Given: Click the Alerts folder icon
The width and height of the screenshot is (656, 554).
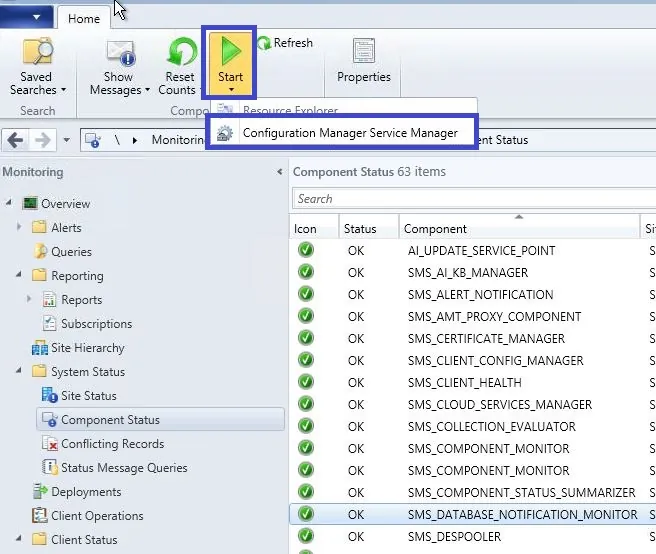Looking at the screenshot, I should point(39,227).
